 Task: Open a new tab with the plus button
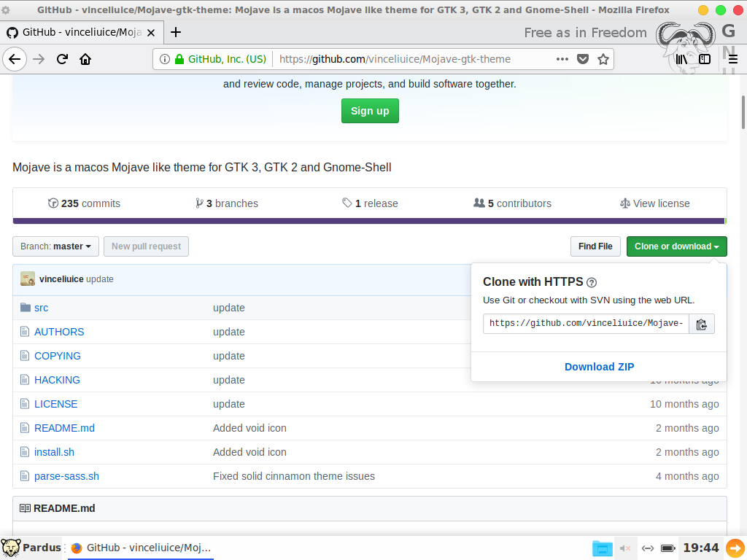176,32
